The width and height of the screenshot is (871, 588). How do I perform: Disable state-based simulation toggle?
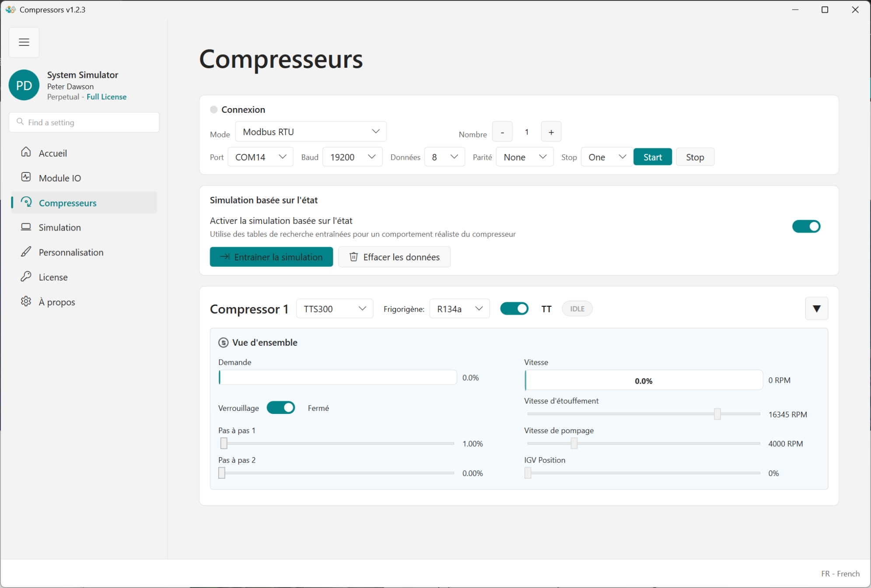(806, 227)
